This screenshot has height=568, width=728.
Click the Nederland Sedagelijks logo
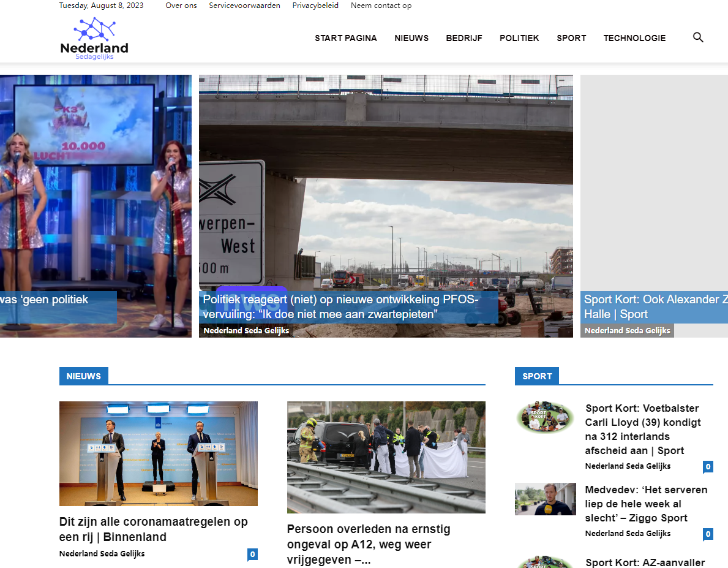[94, 39]
